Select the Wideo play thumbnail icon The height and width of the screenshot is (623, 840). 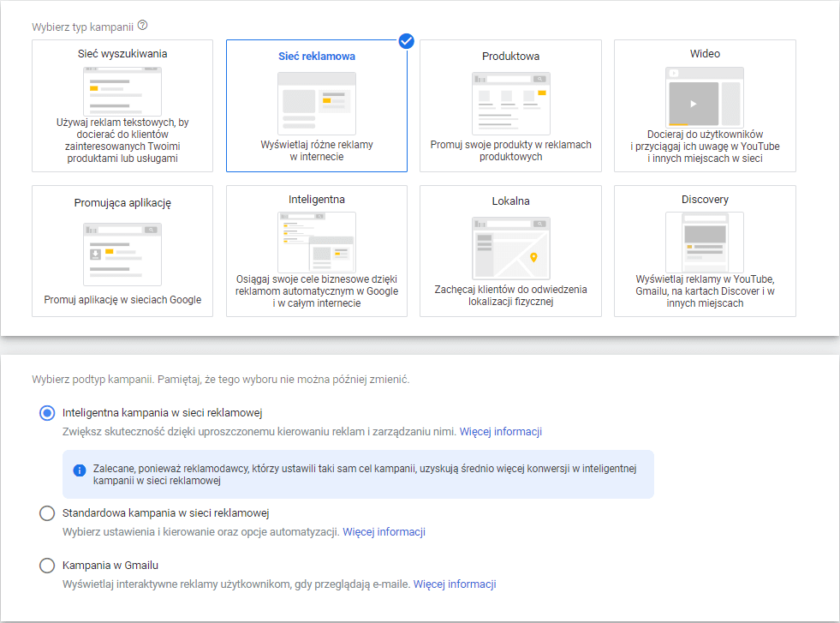(693, 104)
